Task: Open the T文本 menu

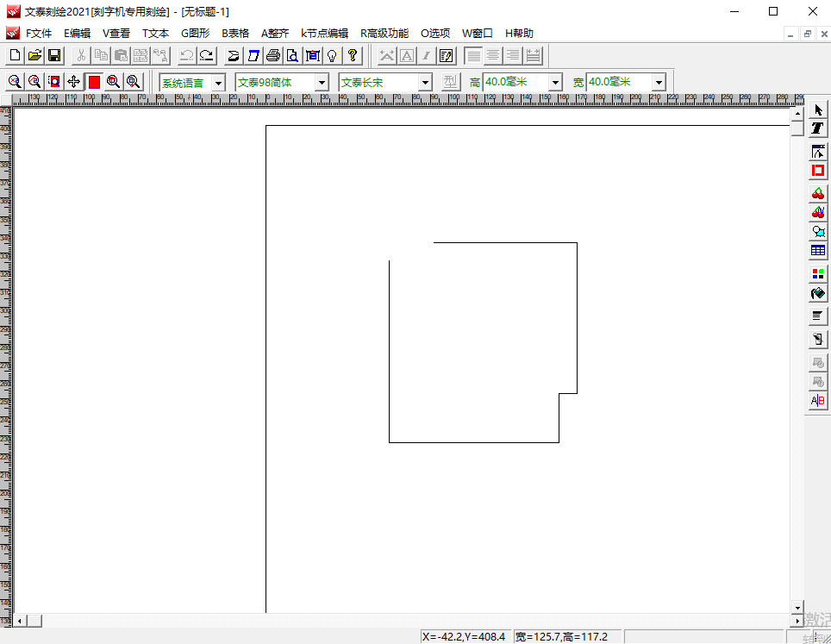Action: (155, 34)
